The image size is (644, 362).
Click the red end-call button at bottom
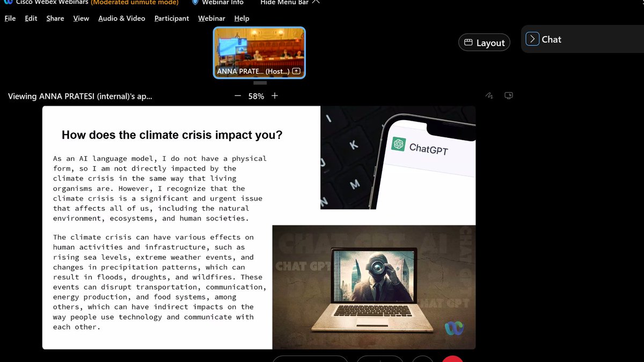click(x=453, y=359)
